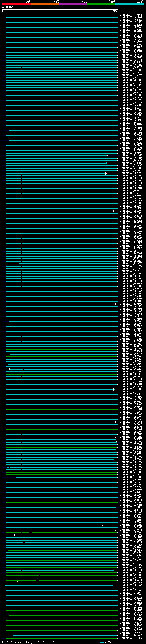
Task: Click hit label UniRef100_Q58T36
Action: (131, 499)
